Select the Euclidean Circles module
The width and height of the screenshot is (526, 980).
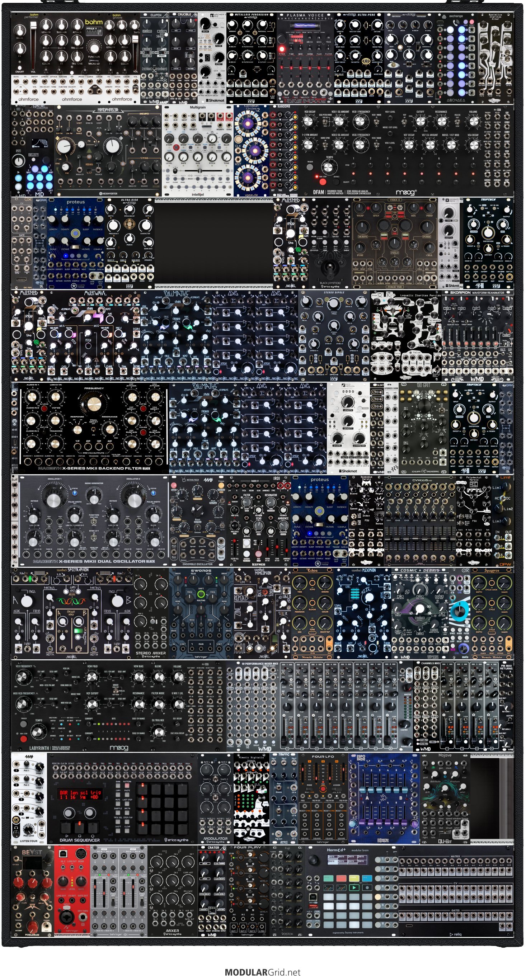[x=252, y=151]
